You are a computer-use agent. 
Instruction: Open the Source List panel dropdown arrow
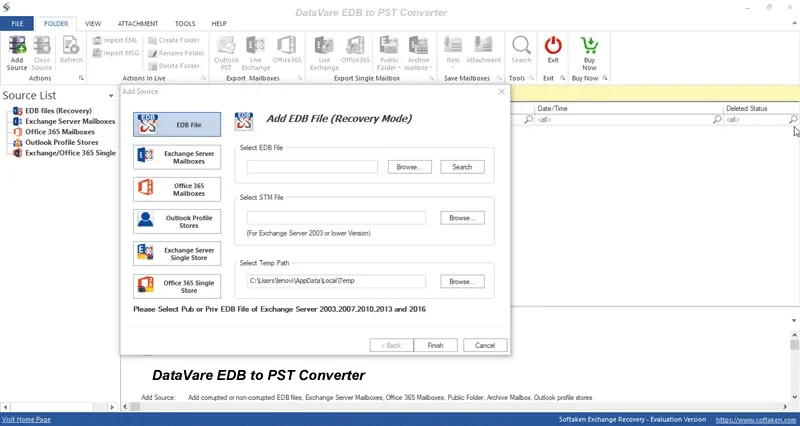pyautogui.click(x=111, y=96)
